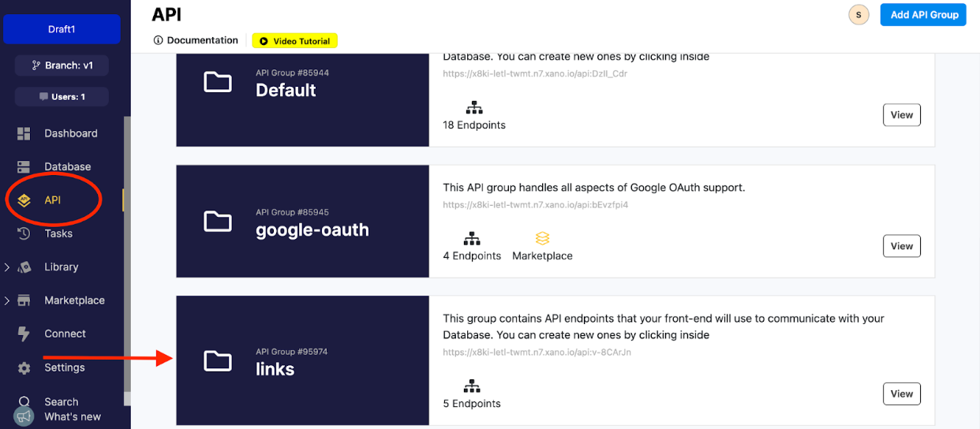This screenshot has width=980, height=429.
Task: Click the Connect lightning bolt icon
Action: pyautogui.click(x=24, y=334)
